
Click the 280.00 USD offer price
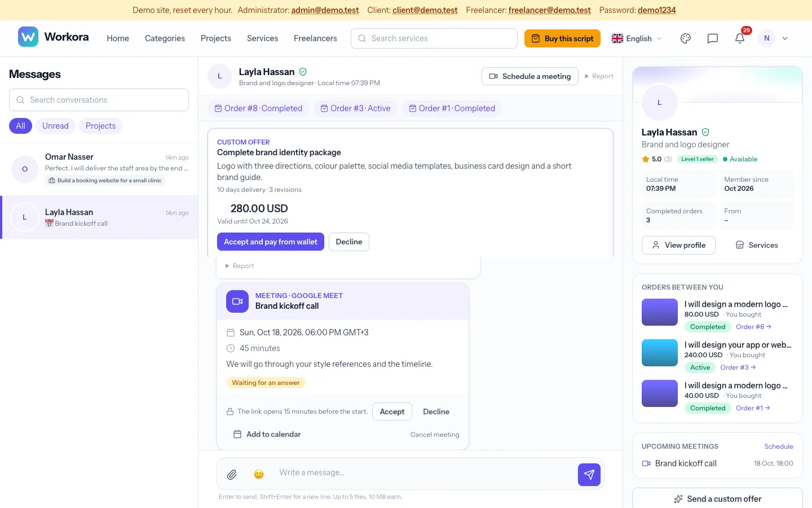pos(259,208)
